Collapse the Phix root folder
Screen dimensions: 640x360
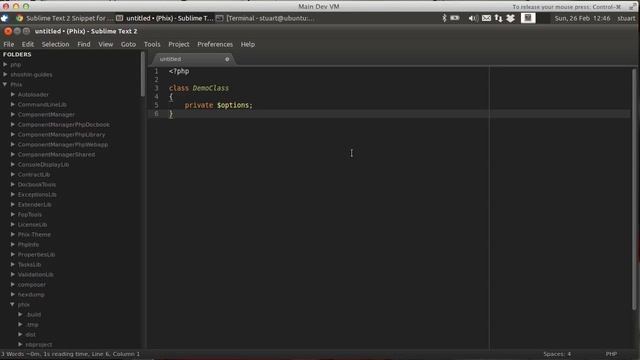coord(5,84)
